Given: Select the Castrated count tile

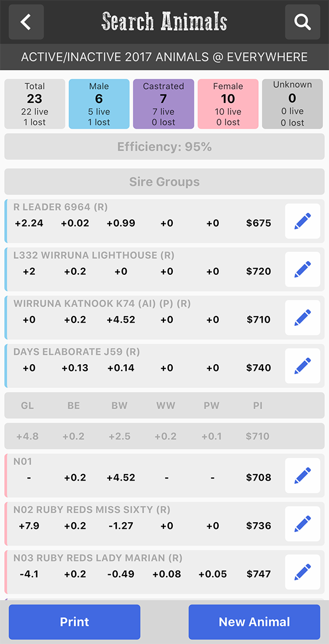Looking at the screenshot, I should 163,104.
